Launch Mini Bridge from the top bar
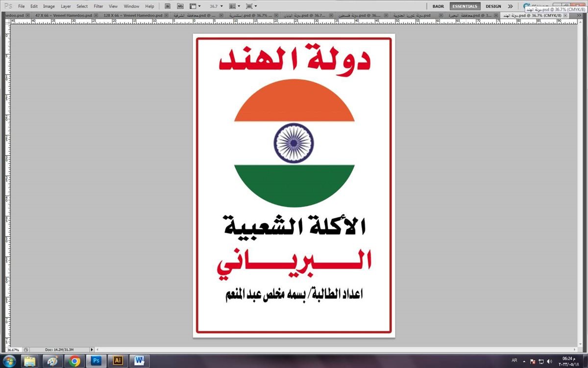The height and width of the screenshot is (368, 588). tap(180, 6)
